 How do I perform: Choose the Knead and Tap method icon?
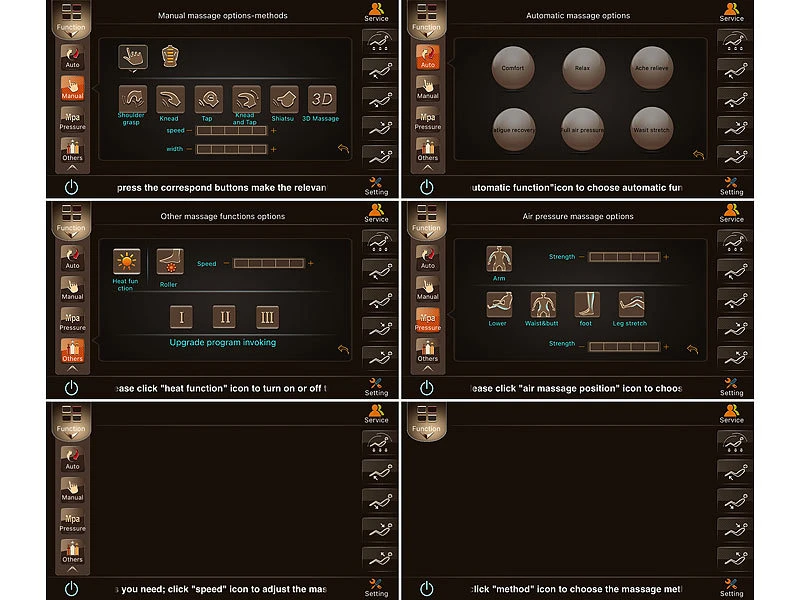point(246,99)
